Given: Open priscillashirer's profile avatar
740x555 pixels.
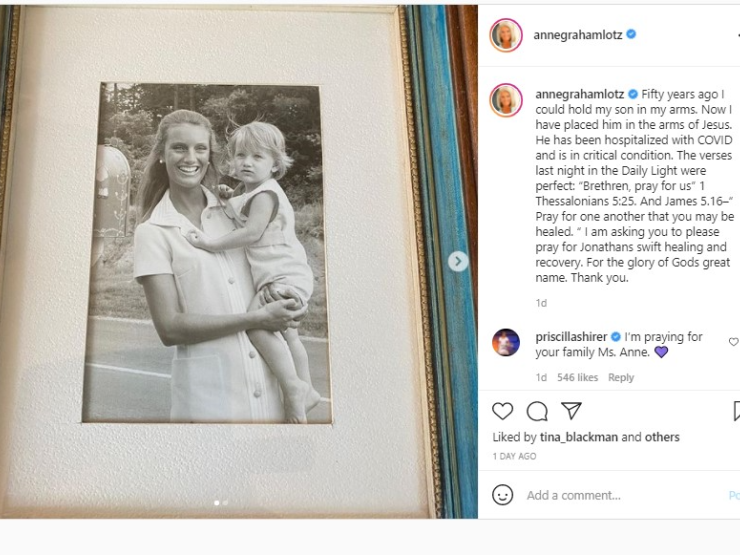Looking at the screenshot, I should click(506, 342).
